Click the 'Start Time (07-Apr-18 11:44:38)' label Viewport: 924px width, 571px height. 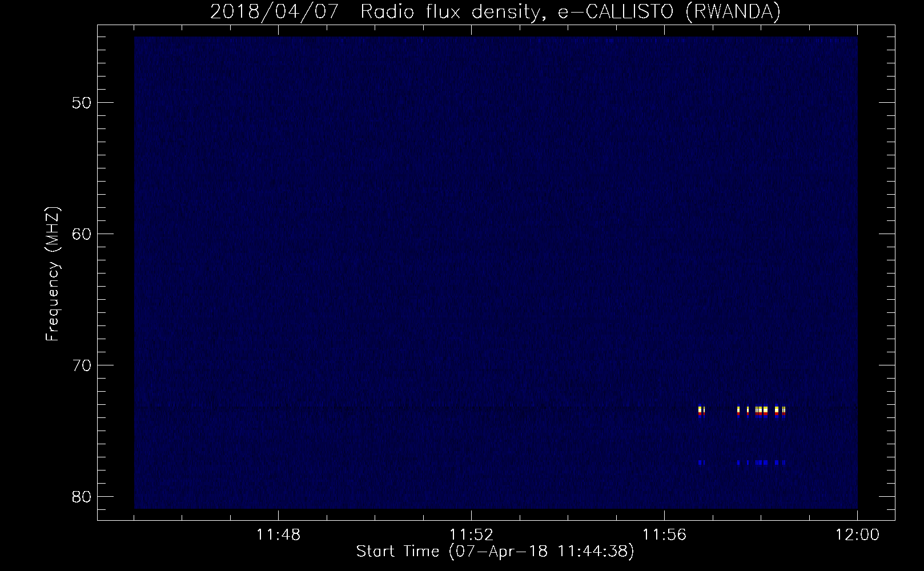[495, 552]
